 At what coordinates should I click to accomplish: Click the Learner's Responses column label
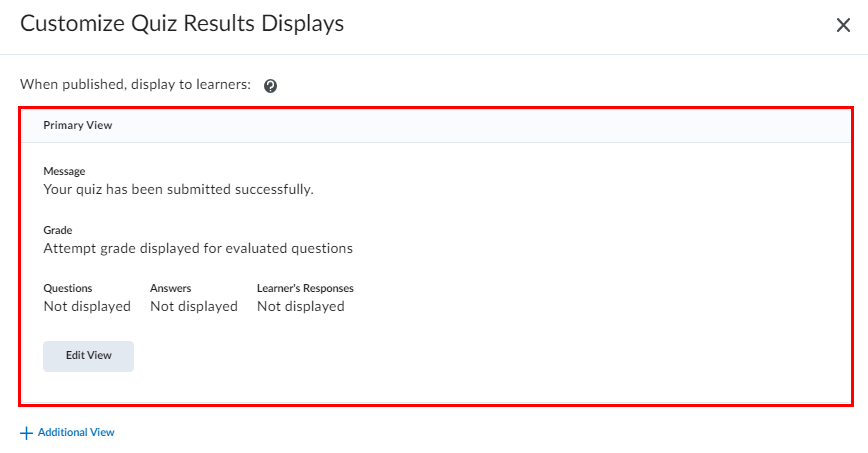(x=305, y=288)
